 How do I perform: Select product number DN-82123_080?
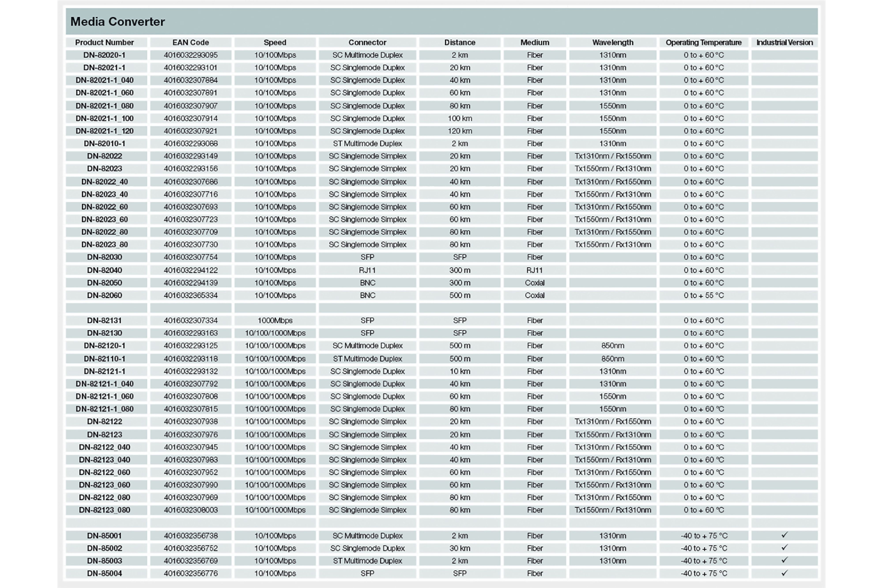[x=104, y=510]
